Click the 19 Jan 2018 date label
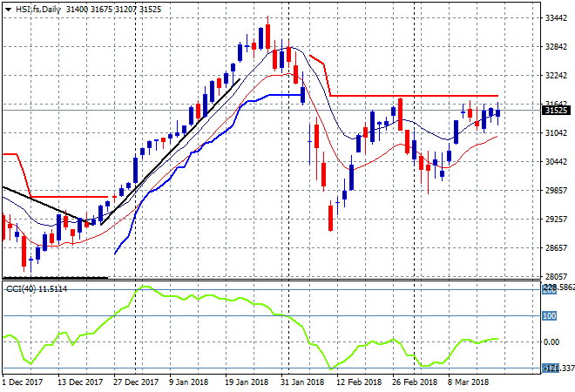575x392 pixels. tap(247, 382)
